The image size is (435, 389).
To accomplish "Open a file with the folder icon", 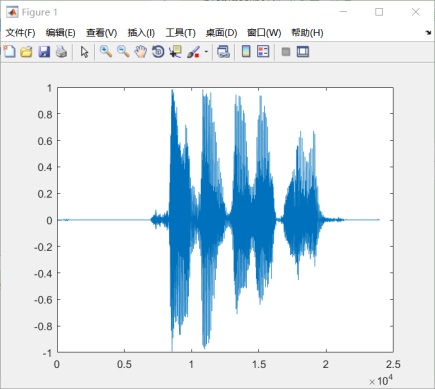I will [x=26, y=52].
